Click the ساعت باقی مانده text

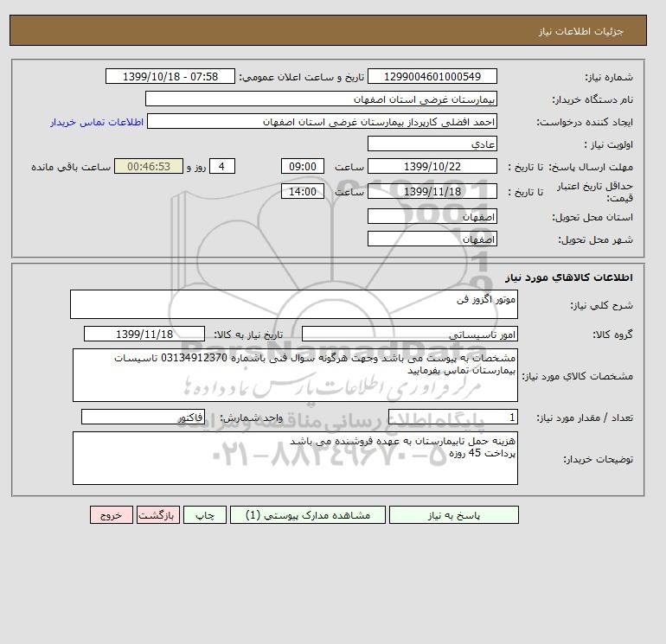(x=71, y=167)
